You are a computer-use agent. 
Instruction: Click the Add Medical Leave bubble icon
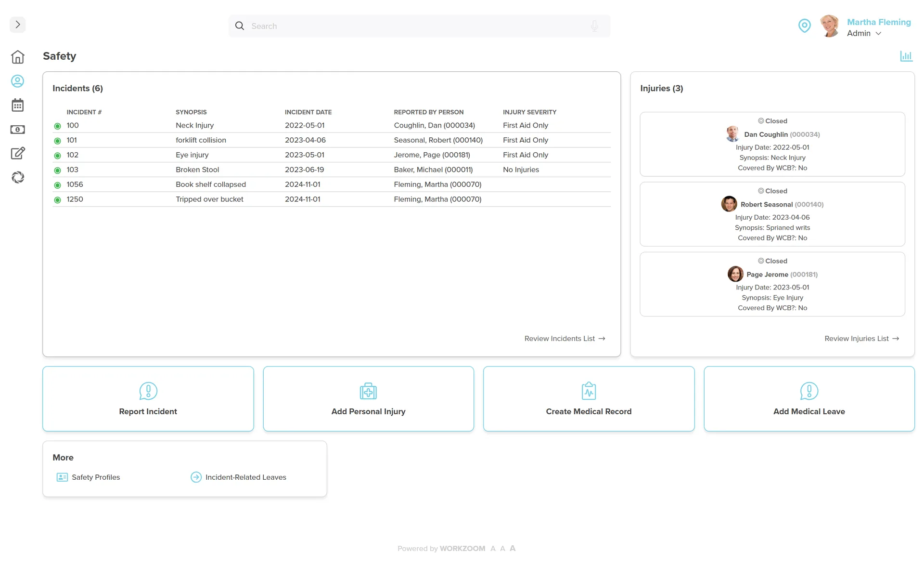809,391
